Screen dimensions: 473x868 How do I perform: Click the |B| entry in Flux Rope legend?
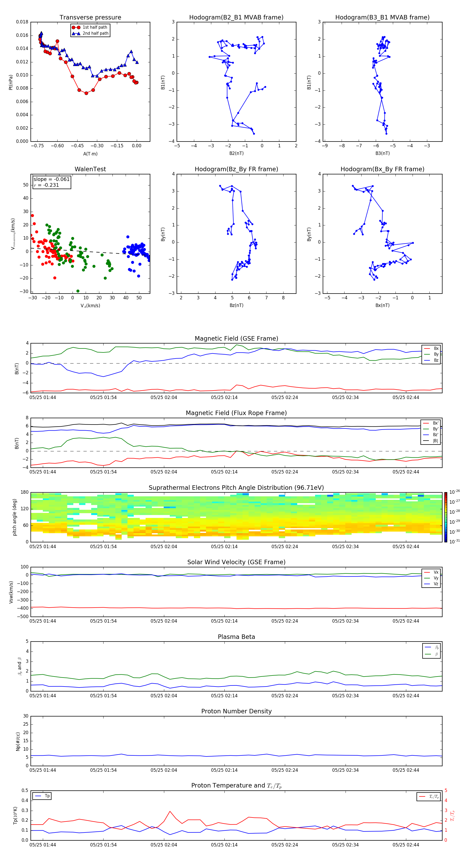coord(431,441)
